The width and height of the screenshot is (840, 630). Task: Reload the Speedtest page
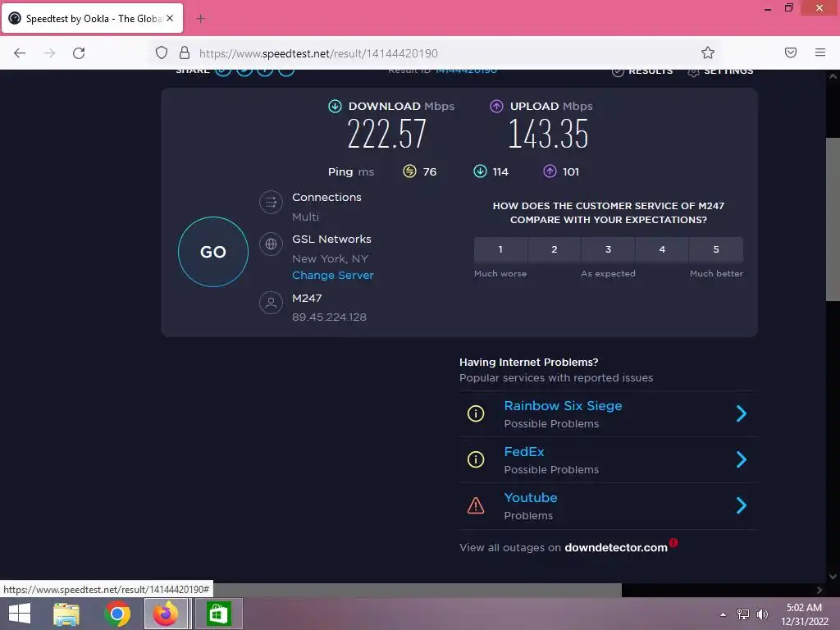(x=79, y=53)
